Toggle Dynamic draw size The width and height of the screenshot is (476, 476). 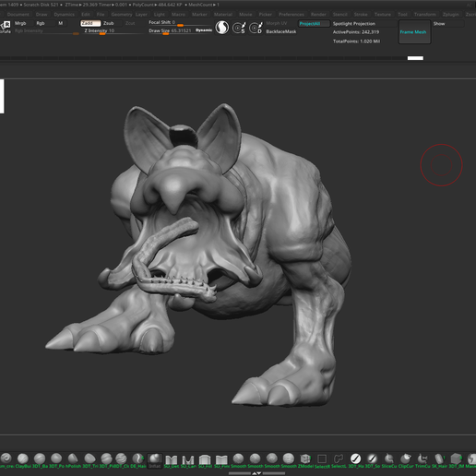204,30
